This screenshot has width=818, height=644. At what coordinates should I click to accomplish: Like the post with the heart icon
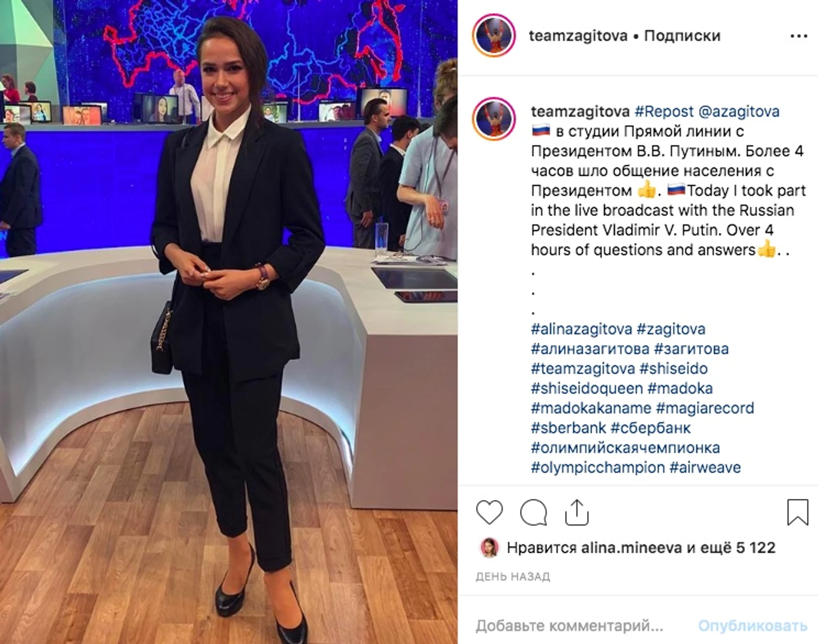pos(489,512)
